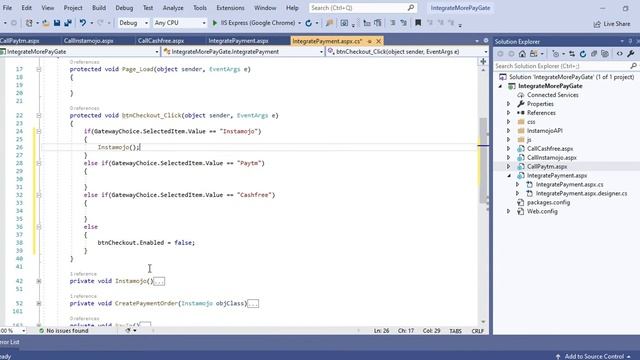
Task: Refresh Solution Explorer with the refresh icon
Action: coord(583,54)
